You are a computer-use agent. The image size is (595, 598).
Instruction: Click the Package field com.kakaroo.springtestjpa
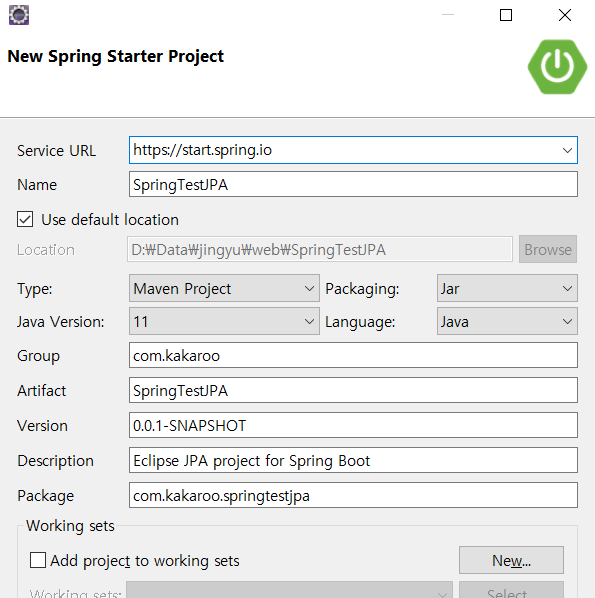pos(353,495)
